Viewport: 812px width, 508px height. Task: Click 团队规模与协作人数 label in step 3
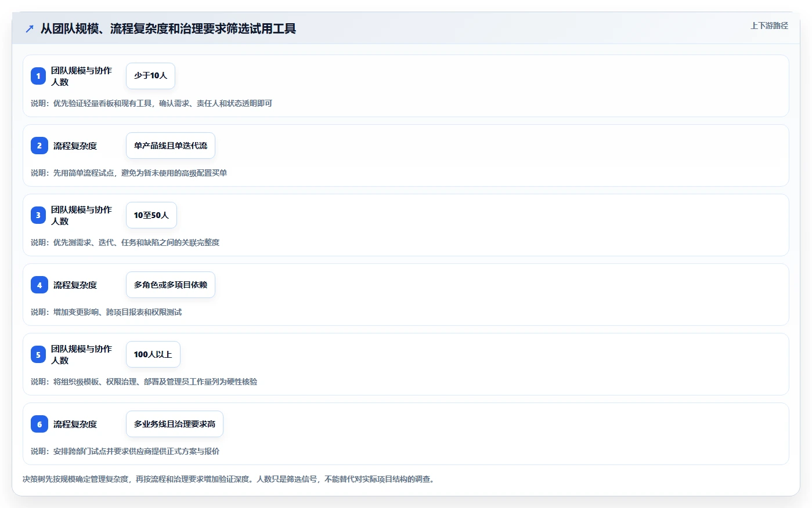81,215
